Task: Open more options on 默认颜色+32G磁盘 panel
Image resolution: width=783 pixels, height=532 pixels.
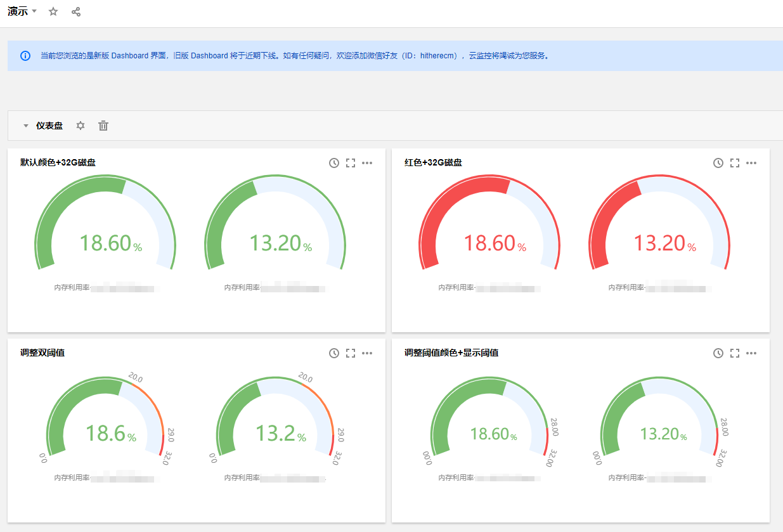Action: click(x=367, y=163)
